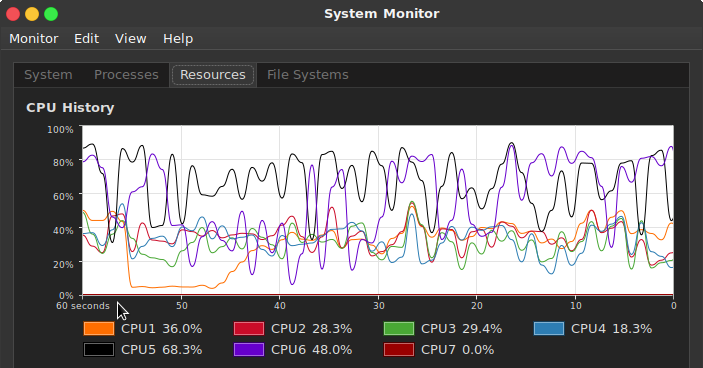
Task: Click the CPU History graph area
Action: coord(378,210)
